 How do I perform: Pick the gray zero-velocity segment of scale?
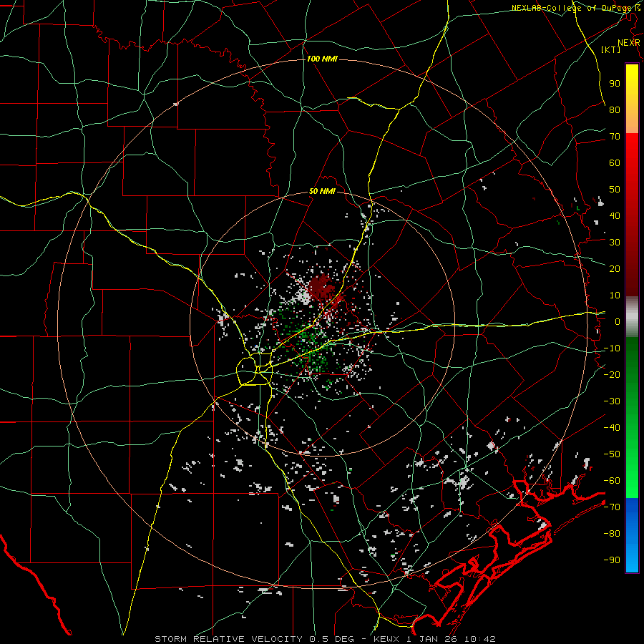[x=632, y=317]
